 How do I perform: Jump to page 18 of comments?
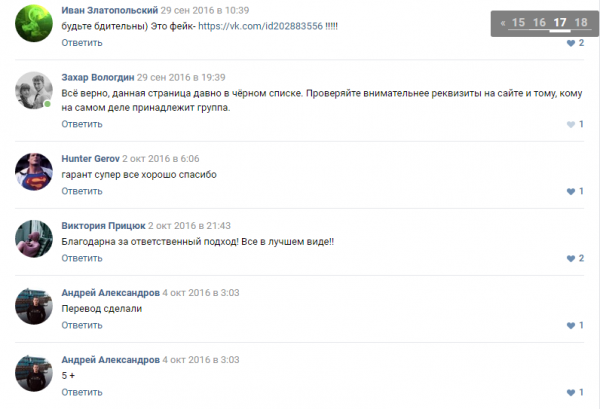pos(580,23)
